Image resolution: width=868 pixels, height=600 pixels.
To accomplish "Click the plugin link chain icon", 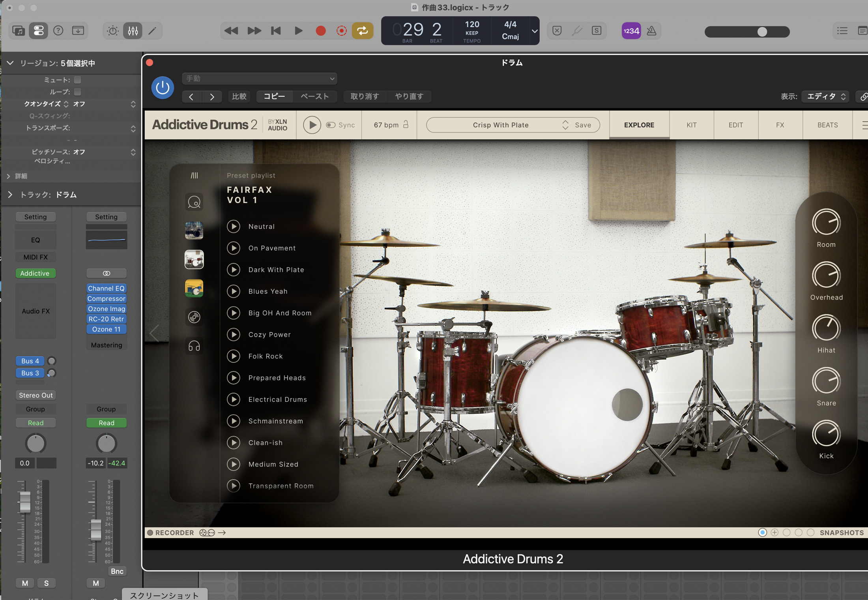I will [x=863, y=97].
